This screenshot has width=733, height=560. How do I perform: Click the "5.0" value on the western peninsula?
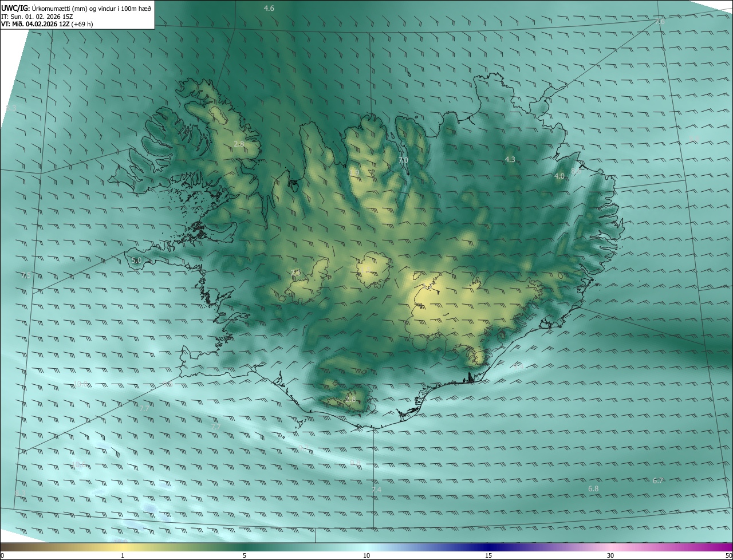136,261
